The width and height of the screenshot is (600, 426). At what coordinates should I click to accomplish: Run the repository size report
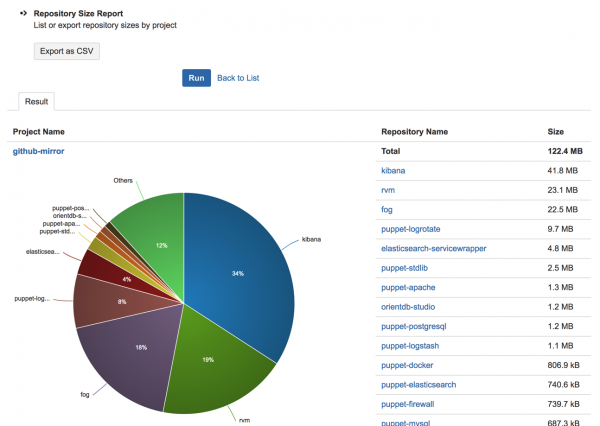pos(196,78)
